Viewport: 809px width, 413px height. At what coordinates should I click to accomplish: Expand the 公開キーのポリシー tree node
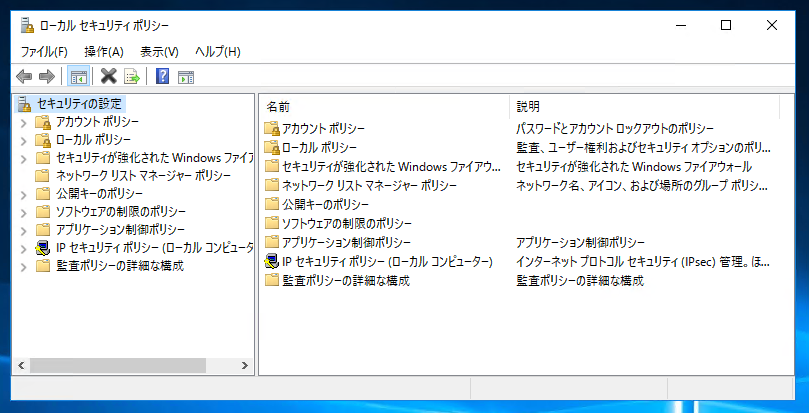coord(23,195)
